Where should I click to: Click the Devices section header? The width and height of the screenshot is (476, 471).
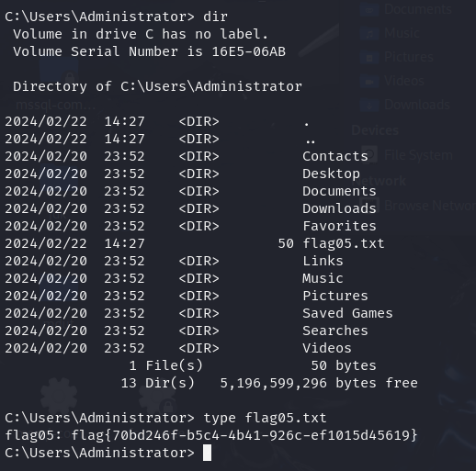click(375, 130)
